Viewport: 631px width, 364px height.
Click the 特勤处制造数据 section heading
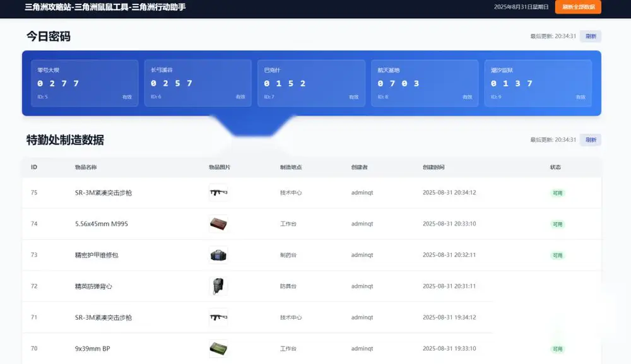65,140
